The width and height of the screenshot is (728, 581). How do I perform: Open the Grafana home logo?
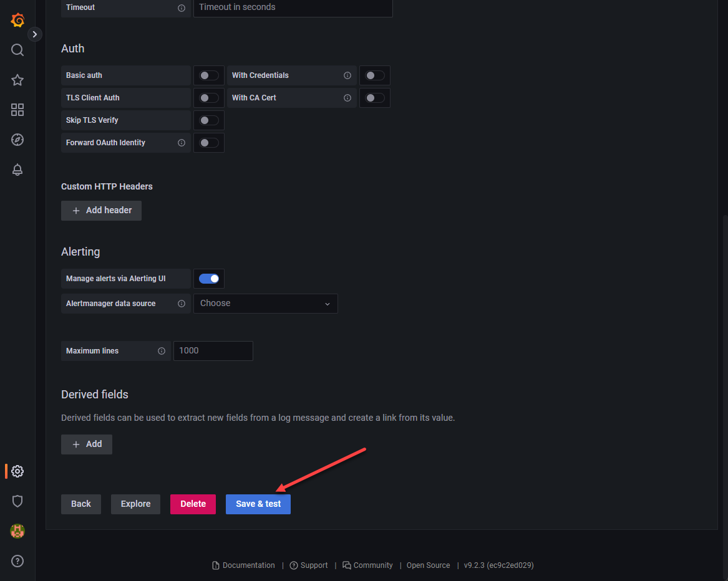(17, 21)
